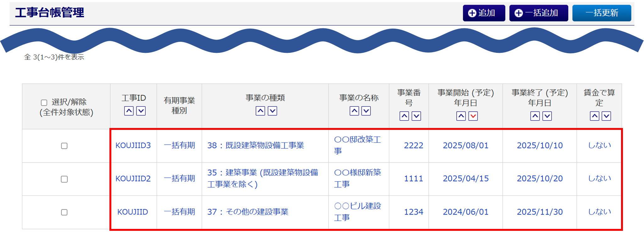Click 一括有期 in the 1234 row
The width and height of the screenshot is (644, 250).
point(180,212)
